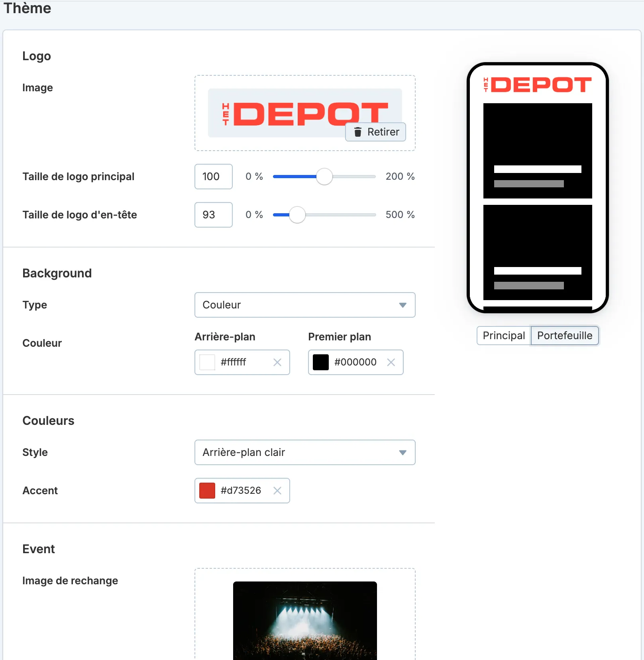Switch preview to the Principal tab
The height and width of the screenshot is (660, 644).
(504, 336)
